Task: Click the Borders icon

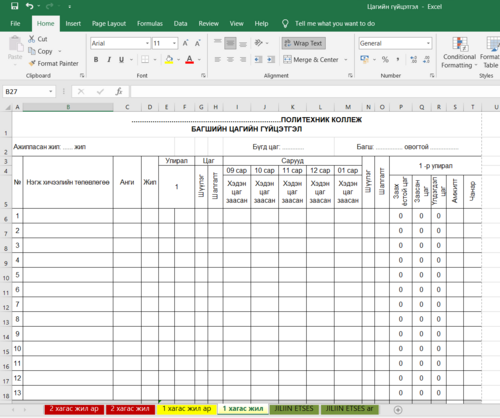Action: [145, 60]
